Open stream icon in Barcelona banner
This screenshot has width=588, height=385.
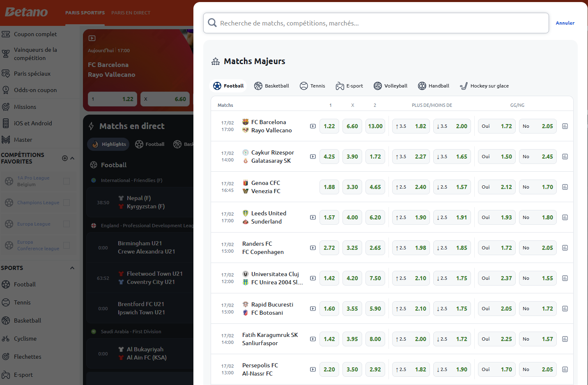tap(92, 38)
